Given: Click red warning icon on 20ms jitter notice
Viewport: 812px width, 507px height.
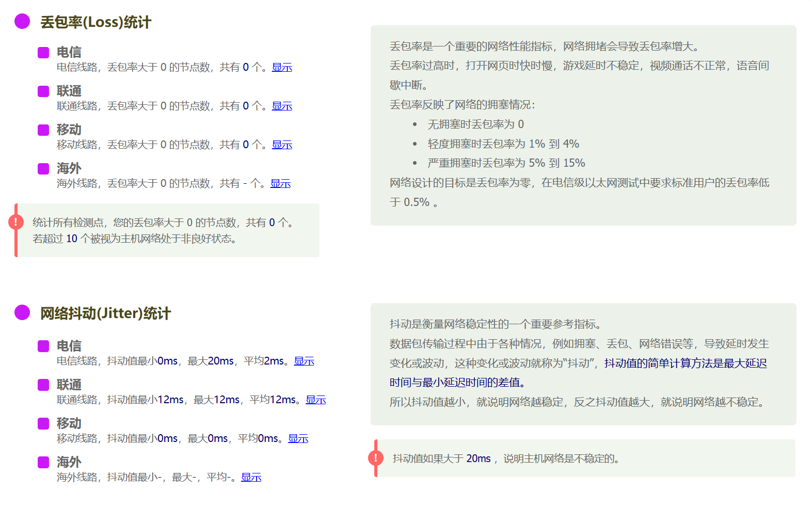Looking at the screenshot, I should (x=376, y=458).
